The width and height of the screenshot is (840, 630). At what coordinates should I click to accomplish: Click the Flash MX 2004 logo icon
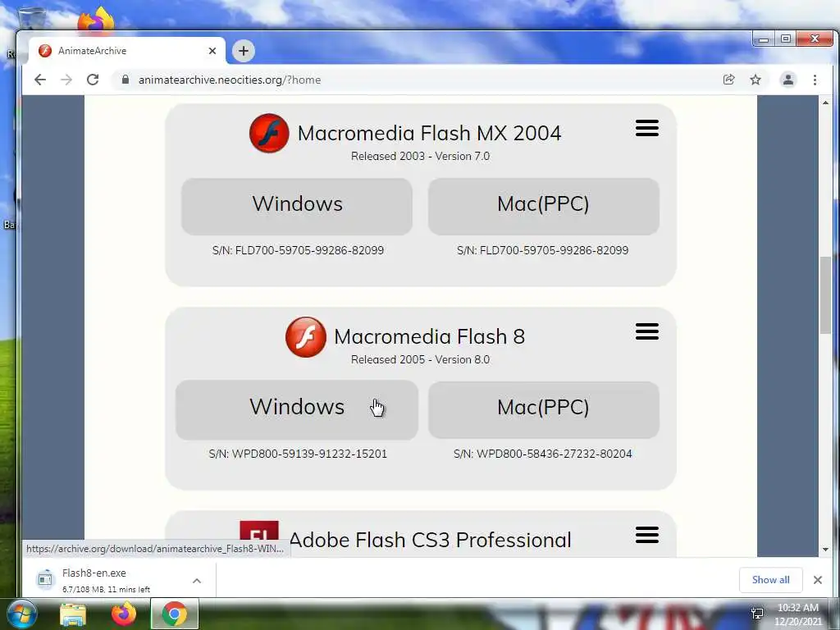(269, 134)
